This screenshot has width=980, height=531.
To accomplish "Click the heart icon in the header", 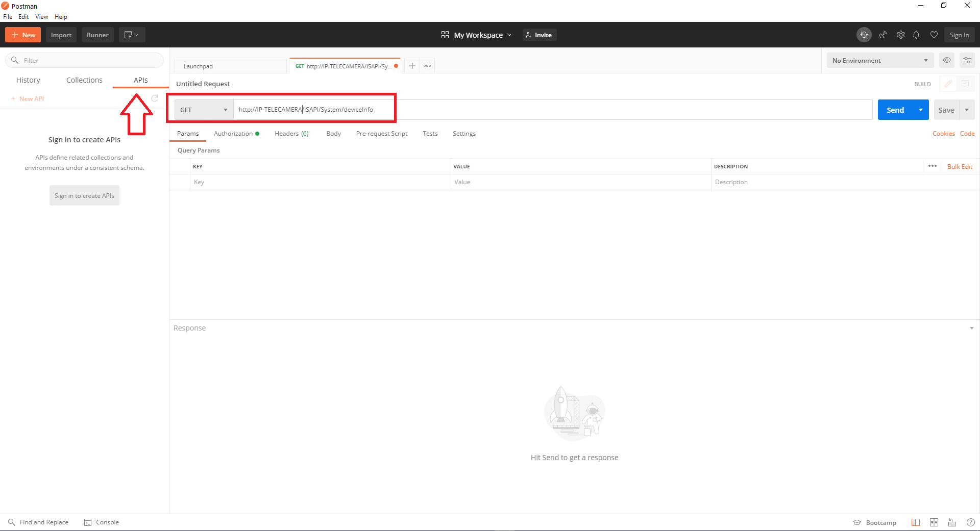I will click(934, 35).
